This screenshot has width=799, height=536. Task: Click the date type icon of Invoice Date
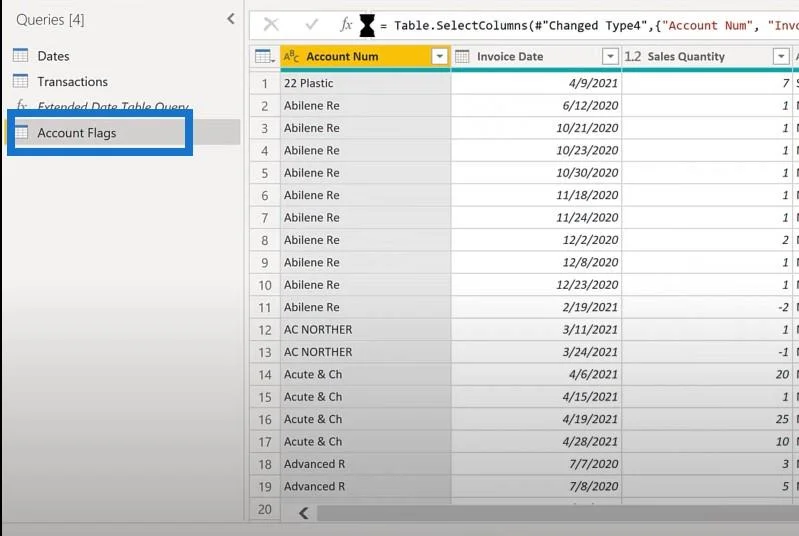[462, 57]
